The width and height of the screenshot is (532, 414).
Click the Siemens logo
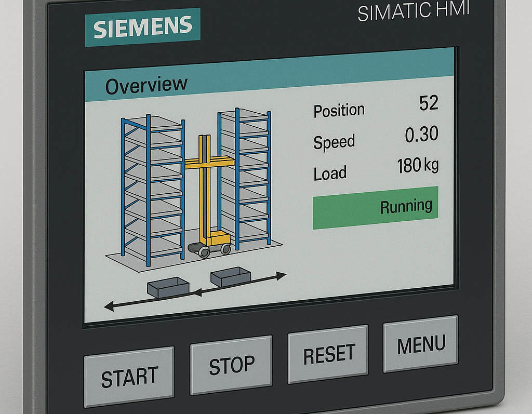(142, 28)
